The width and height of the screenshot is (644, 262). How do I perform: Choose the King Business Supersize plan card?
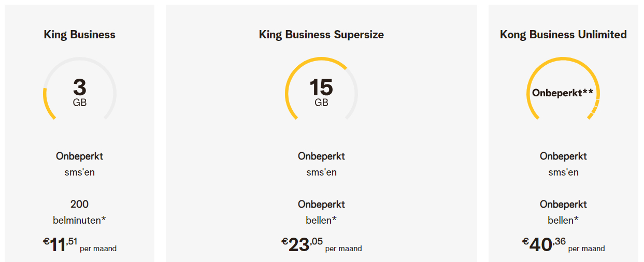[321, 133]
